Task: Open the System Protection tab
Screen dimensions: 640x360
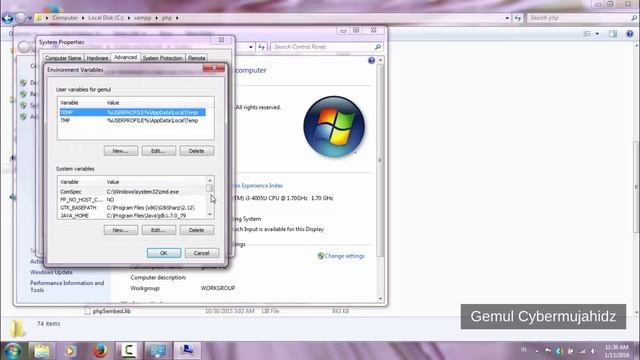Action: (162, 58)
